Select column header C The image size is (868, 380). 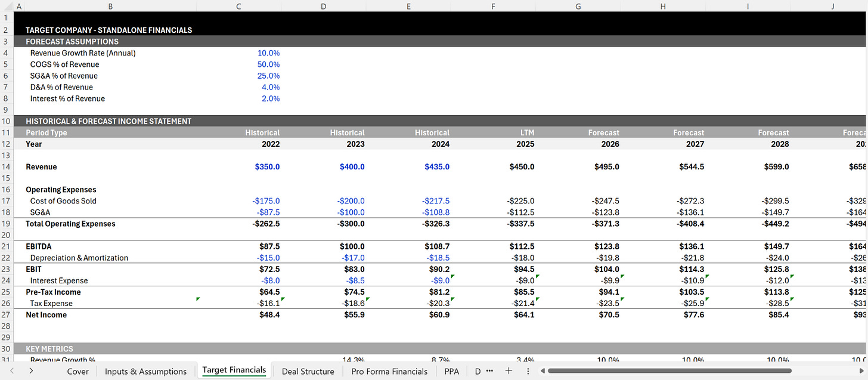[238, 6]
